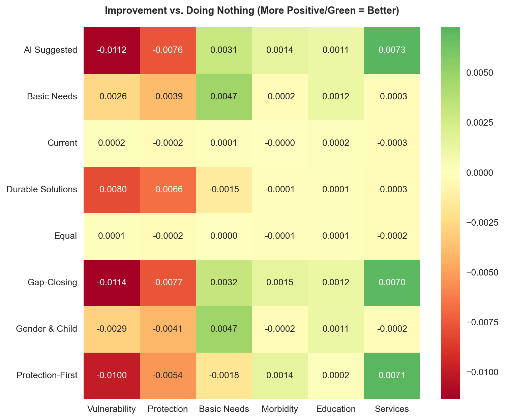Select the Current Morbidity cell

pyautogui.click(x=280, y=143)
